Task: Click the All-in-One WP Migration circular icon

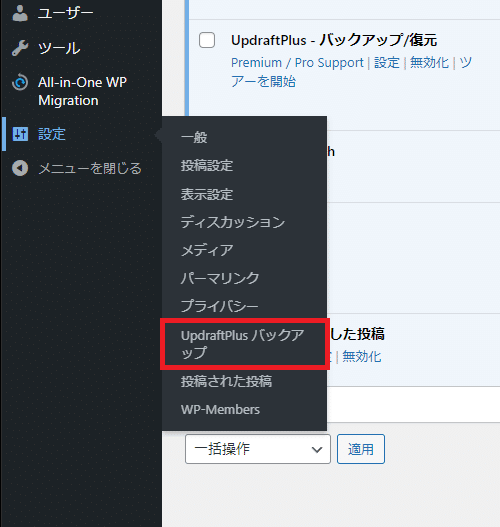Action: coord(20,82)
